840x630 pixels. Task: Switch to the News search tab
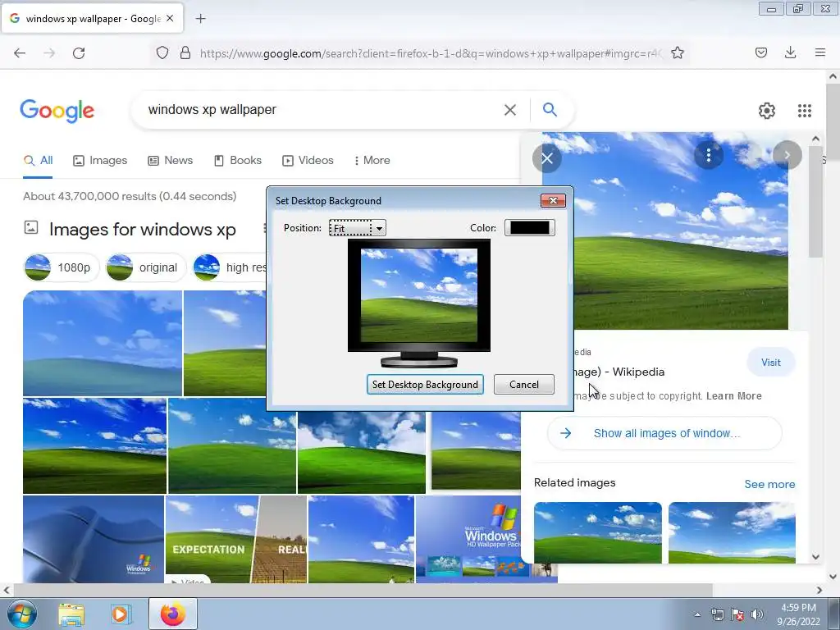tap(171, 160)
